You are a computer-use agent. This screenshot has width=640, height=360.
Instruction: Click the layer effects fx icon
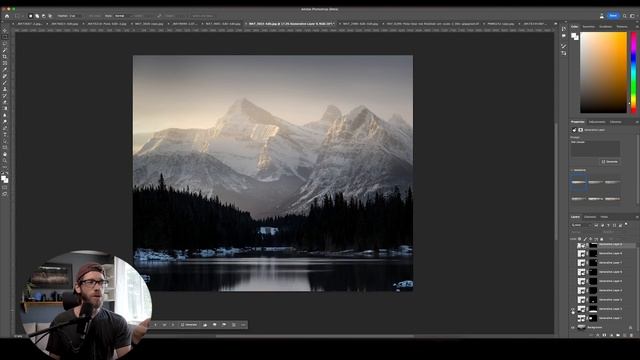click(598, 335)
